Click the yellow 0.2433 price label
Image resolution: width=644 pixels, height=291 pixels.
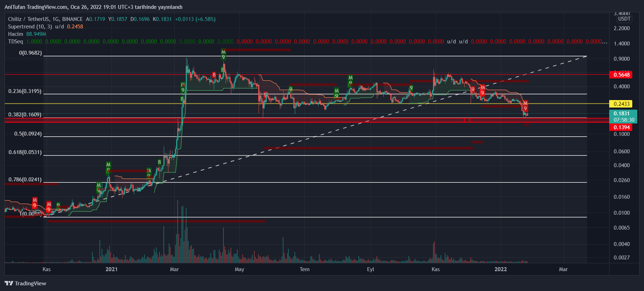pyautogui.click(x=620, y=104)
